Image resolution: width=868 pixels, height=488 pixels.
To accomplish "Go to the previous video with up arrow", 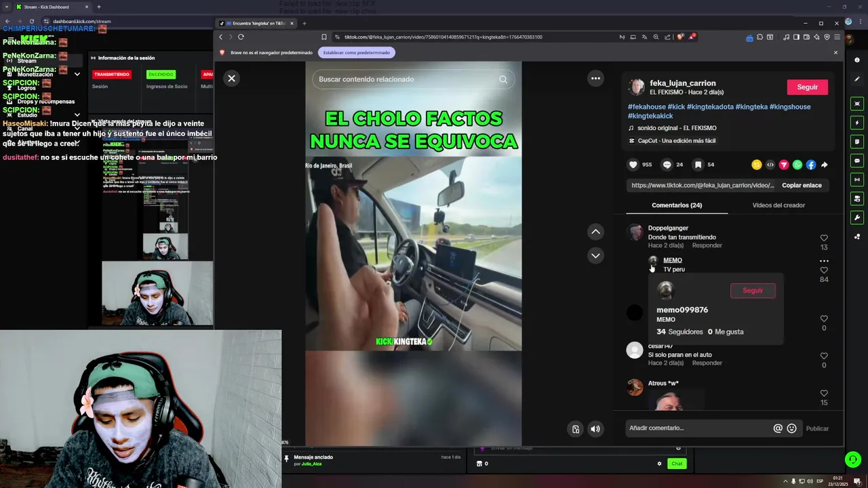I will (x=595, y=232).
